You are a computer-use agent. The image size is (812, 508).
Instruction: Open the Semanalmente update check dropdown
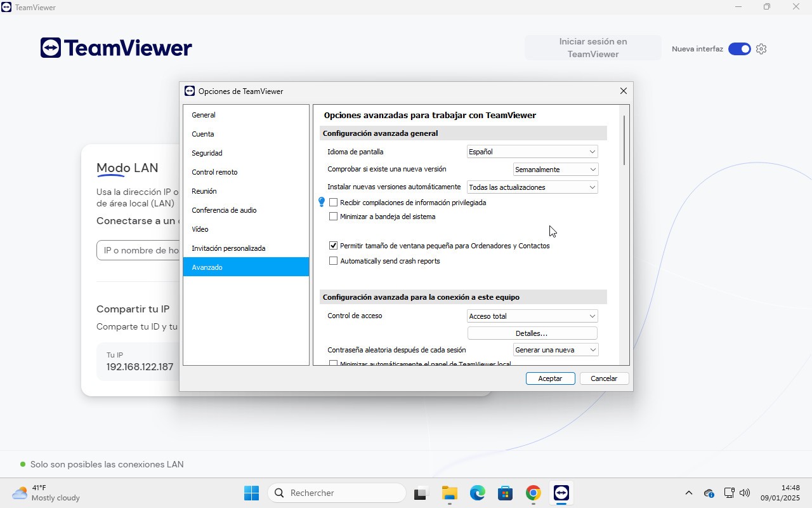pyautogui.click(x=555, y=170)
